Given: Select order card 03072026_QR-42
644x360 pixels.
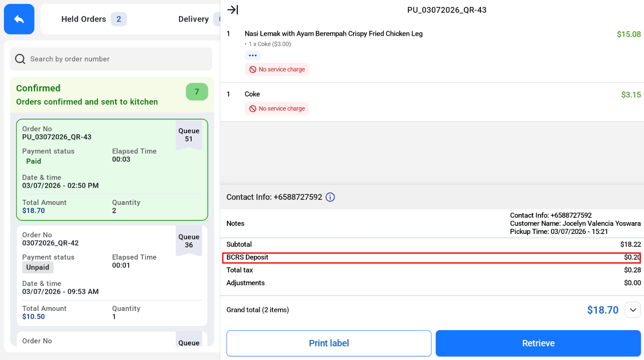Looking at the screenshot, I should tap(112, 276).
